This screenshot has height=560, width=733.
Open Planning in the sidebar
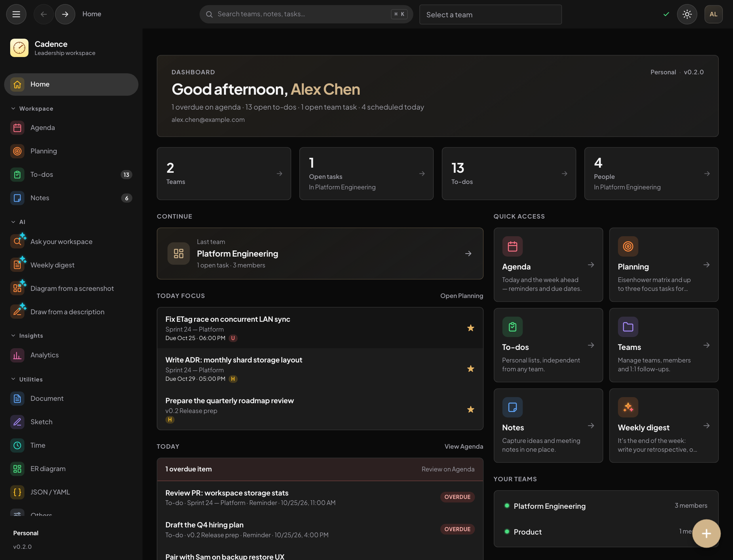click(71, 151)
